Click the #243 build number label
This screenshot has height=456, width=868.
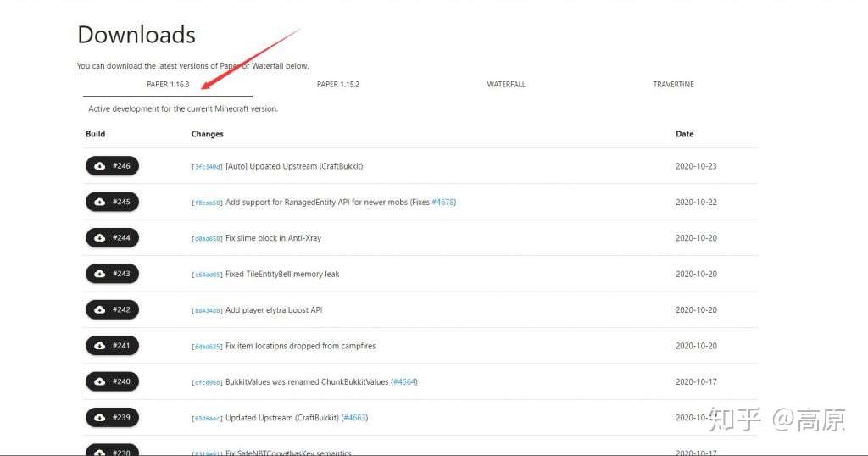click(x=121, y=274)
